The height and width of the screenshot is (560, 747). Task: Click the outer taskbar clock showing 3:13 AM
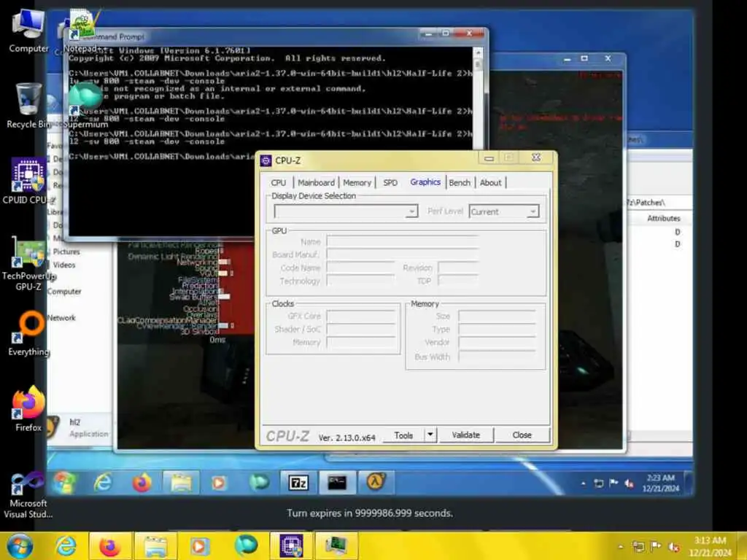(710, 546)
